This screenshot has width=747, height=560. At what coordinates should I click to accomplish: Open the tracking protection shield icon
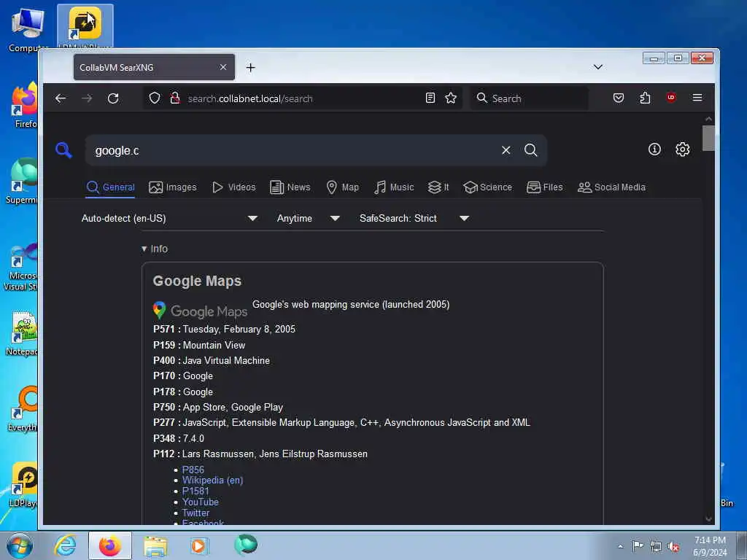pyautogui.click(x=155, y=98)
